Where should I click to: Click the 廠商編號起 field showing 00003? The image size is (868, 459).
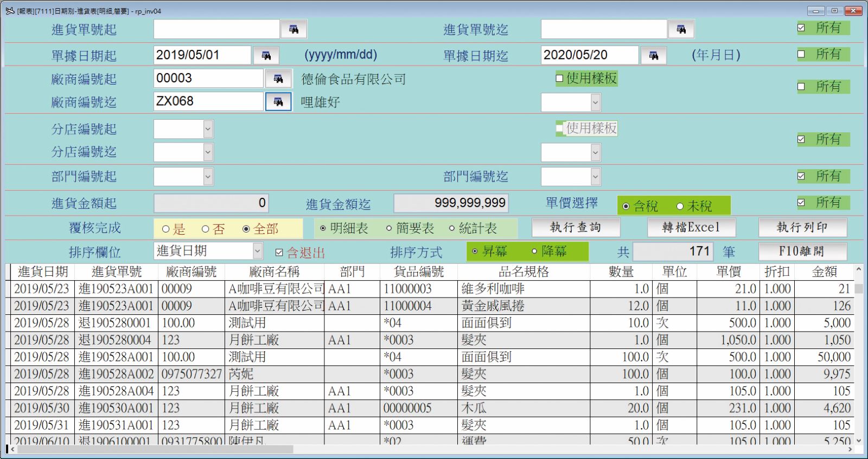click(208, 79)
